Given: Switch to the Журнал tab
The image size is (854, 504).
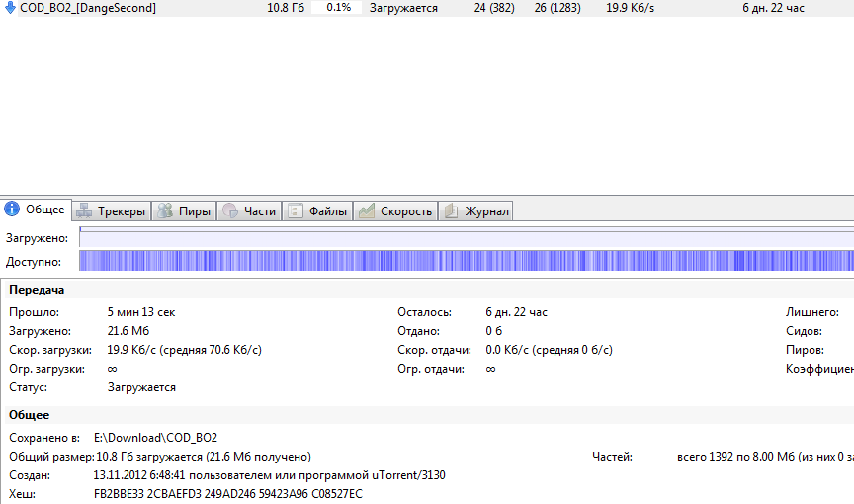Looking at the screenshot, I should pos(475,211).
